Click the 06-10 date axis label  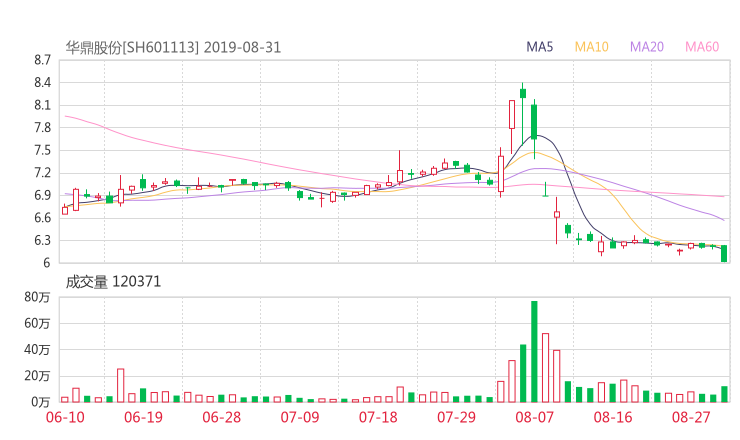(x=65, y=417)
